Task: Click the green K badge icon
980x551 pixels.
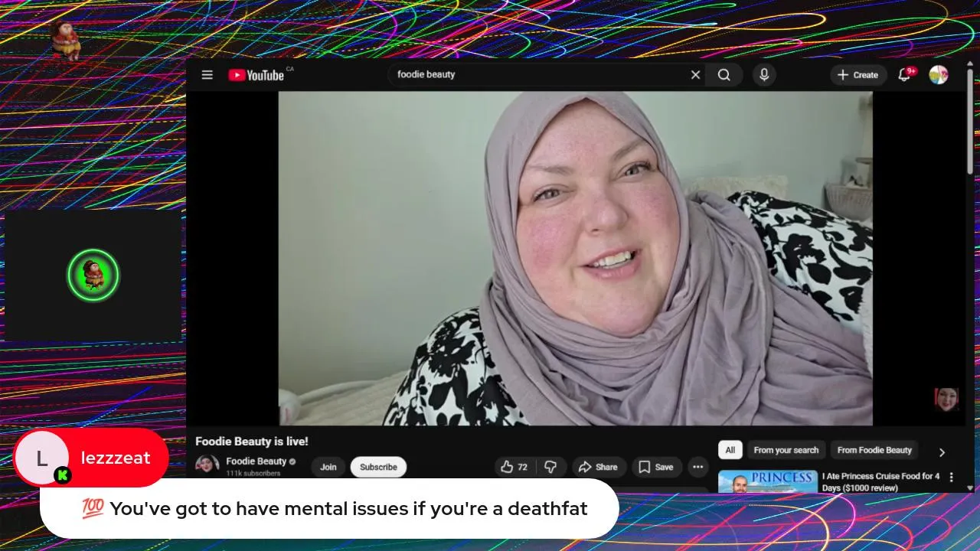Action: (x=63, y=476)
